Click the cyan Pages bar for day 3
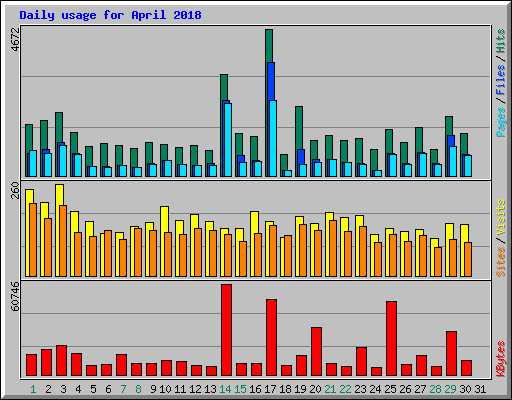This screenshot has height=400, width=512. (63, 161)
